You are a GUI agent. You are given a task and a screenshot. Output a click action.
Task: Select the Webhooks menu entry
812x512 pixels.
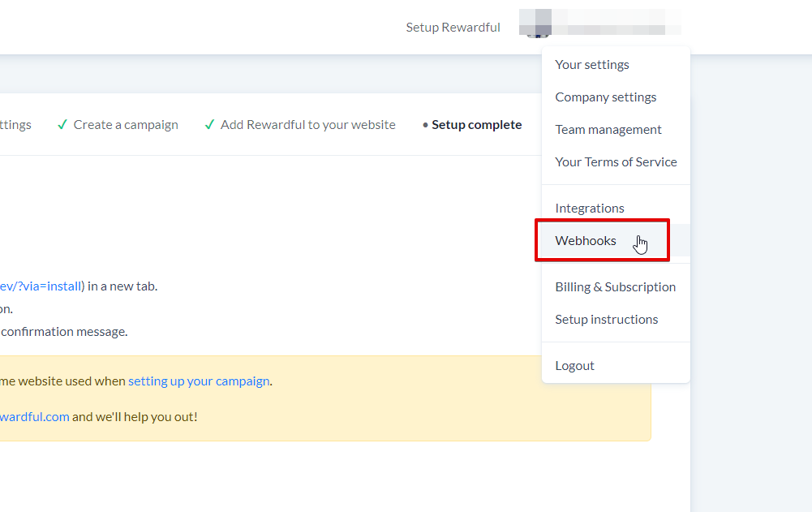point(616,240)
